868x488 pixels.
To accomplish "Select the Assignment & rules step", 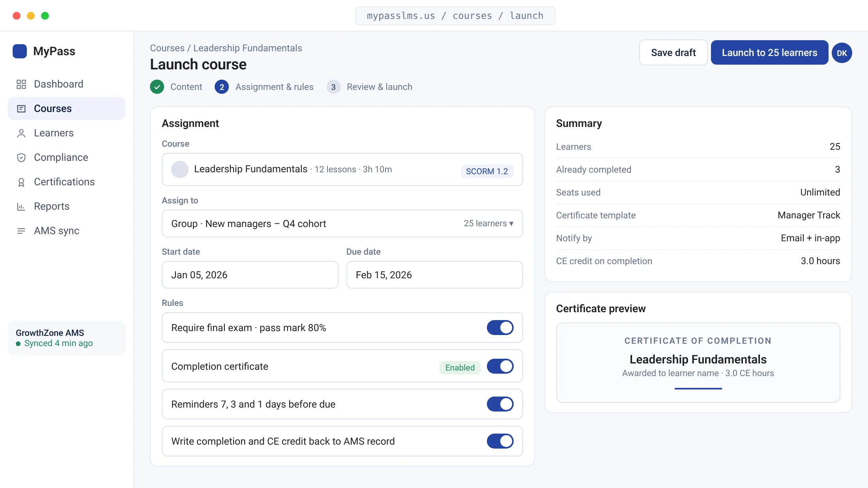I will pos(274,87).
